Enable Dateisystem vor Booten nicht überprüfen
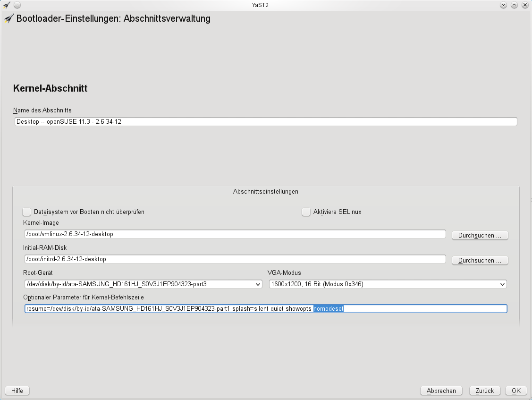 pos(27,212)
